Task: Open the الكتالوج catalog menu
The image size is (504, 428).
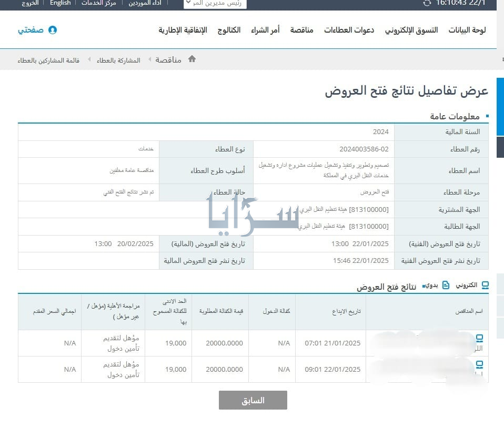Action: (229, 30)
